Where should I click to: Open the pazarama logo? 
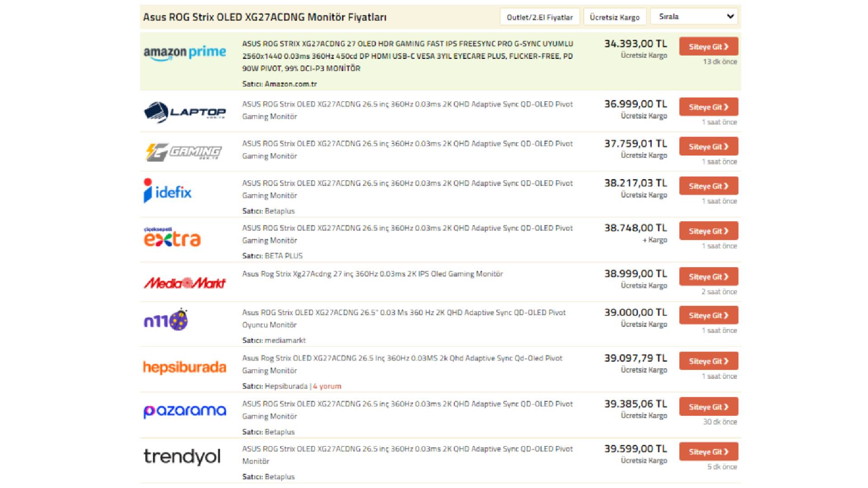184,411
